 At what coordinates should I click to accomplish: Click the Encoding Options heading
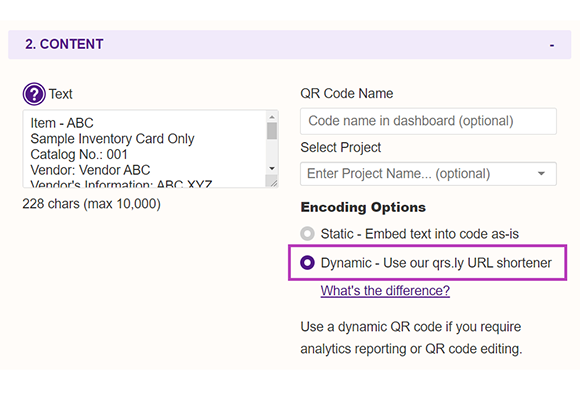[x=363, y=207]
